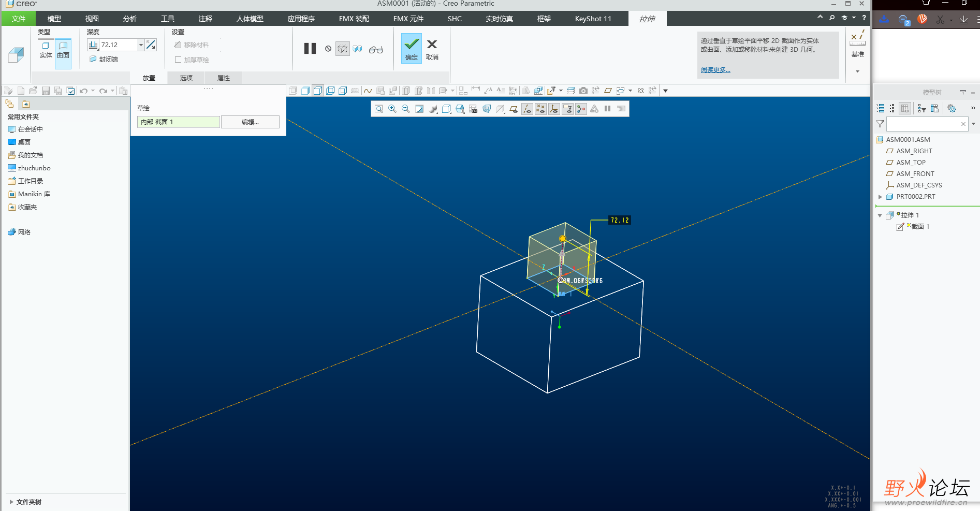Toggle datum point display
The image size is (980, 511).
coord(540,109)
